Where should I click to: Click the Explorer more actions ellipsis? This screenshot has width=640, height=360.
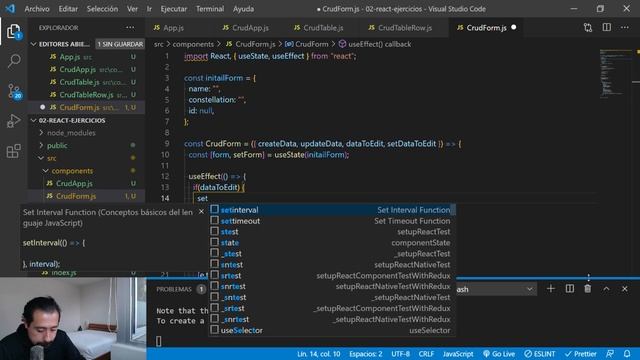(x=130, y=28)
